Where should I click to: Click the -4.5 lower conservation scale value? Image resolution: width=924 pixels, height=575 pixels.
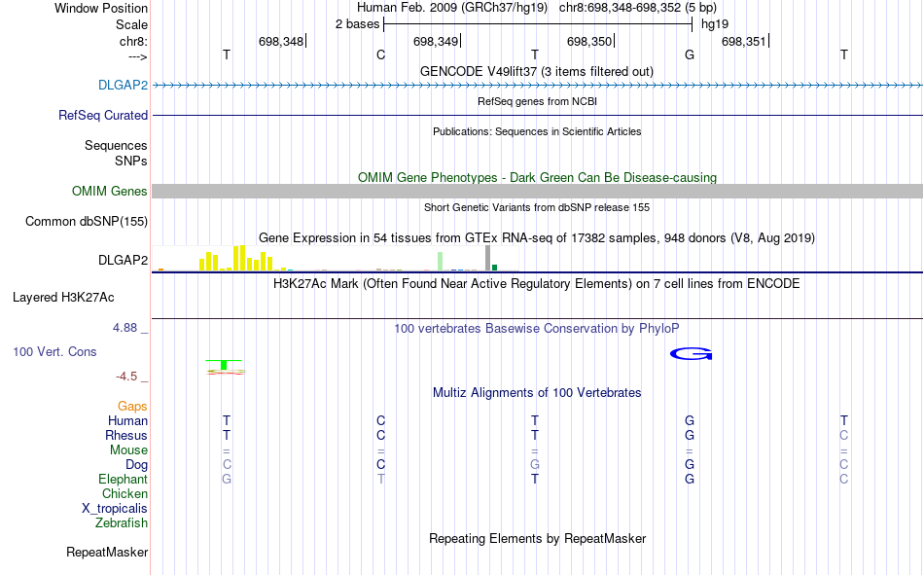pos(126,377)
